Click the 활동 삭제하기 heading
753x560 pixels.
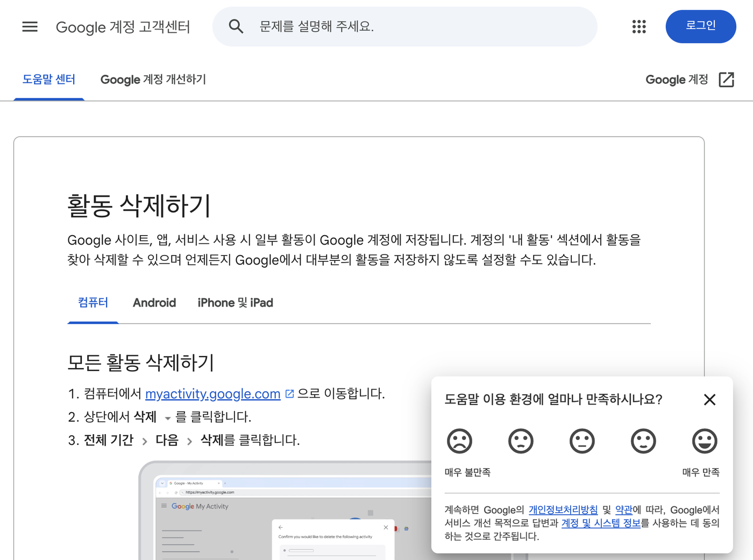tap(139, 206)
